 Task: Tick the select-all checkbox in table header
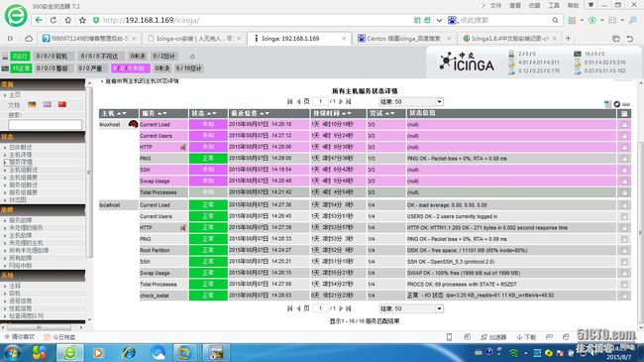coord(624,113)
